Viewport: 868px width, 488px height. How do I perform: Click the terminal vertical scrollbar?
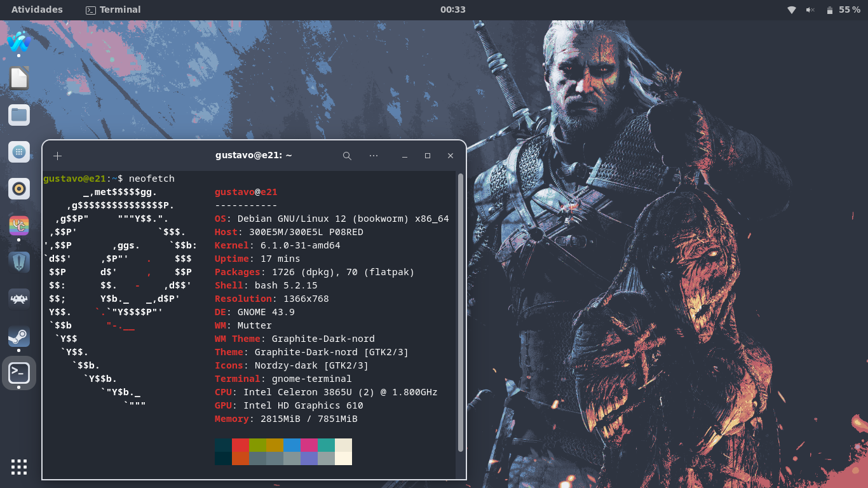tap(460, 311)
